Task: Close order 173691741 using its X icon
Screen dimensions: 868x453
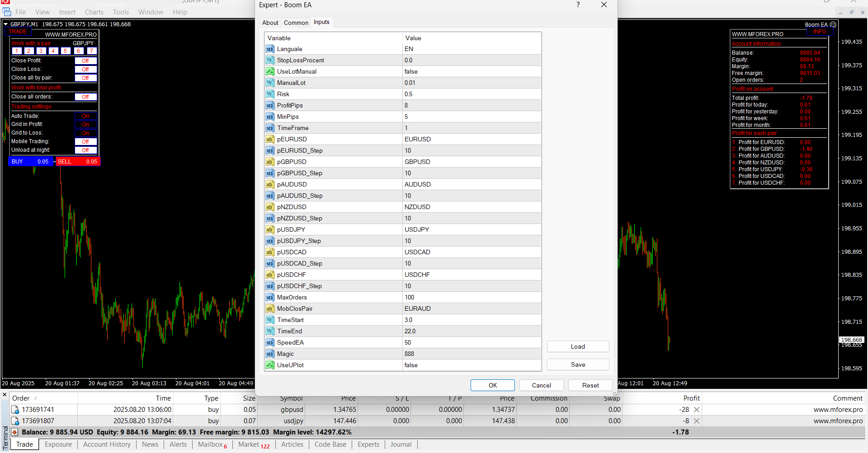Action: click(697, 410)
